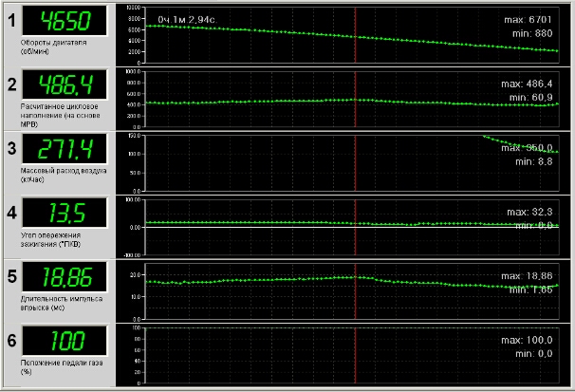This screenshot has width=575, height=392.
Task: Click channel number 5 label
Action: (12, 276)
